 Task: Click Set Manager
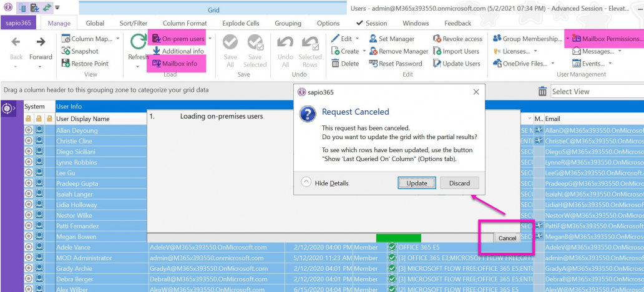[392, 39]
